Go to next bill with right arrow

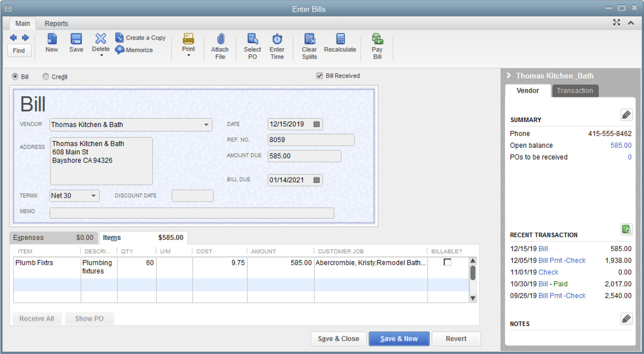click(x=25, y=38)
